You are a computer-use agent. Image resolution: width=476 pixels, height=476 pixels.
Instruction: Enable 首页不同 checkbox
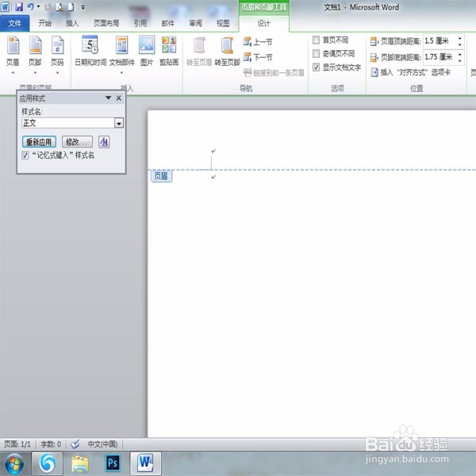(316, 40)
